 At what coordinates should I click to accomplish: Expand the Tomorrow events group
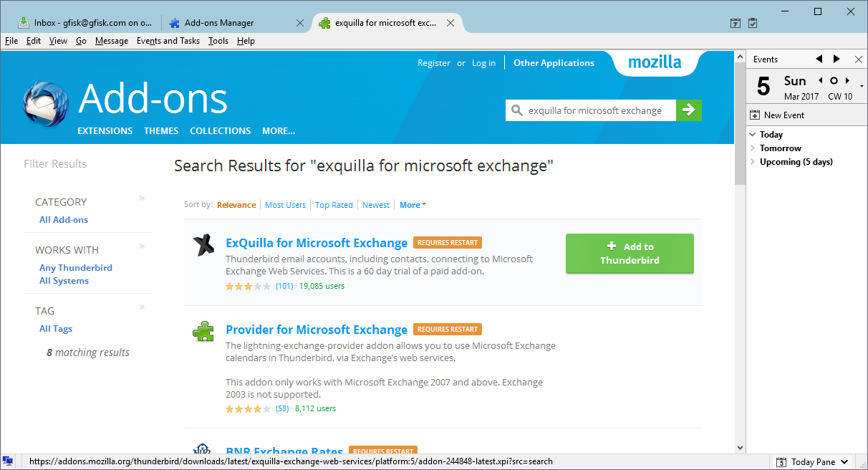point(753,148)
